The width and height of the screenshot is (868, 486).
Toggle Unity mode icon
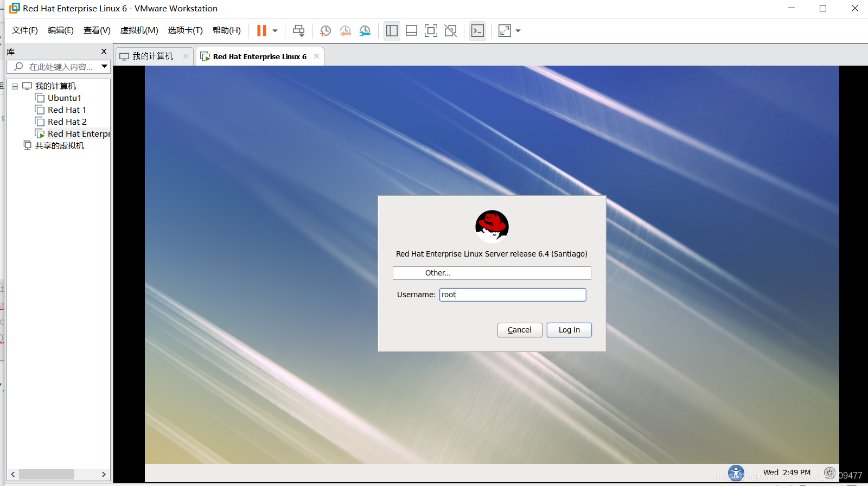pos(450,31)
